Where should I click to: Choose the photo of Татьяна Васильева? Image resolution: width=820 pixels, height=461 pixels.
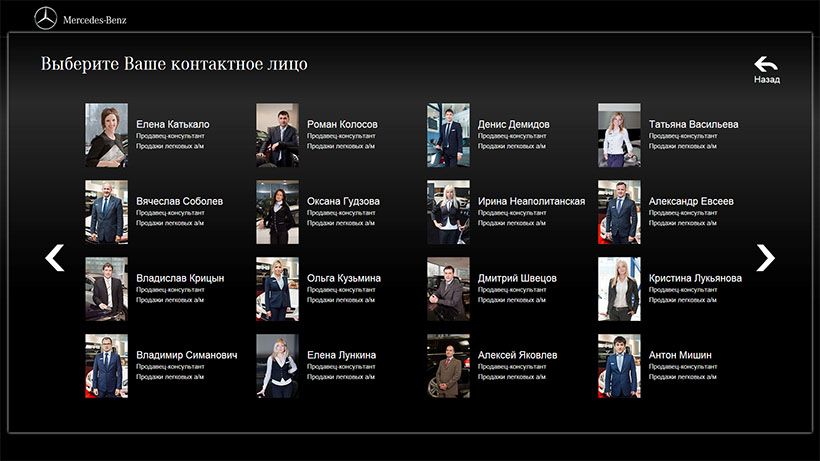(x=619, y=135)
